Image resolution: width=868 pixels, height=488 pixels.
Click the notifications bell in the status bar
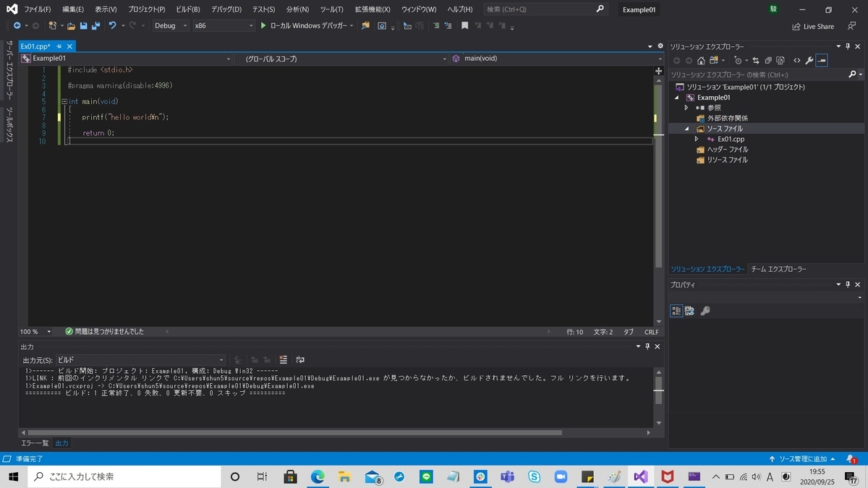[x=851, y=459]
